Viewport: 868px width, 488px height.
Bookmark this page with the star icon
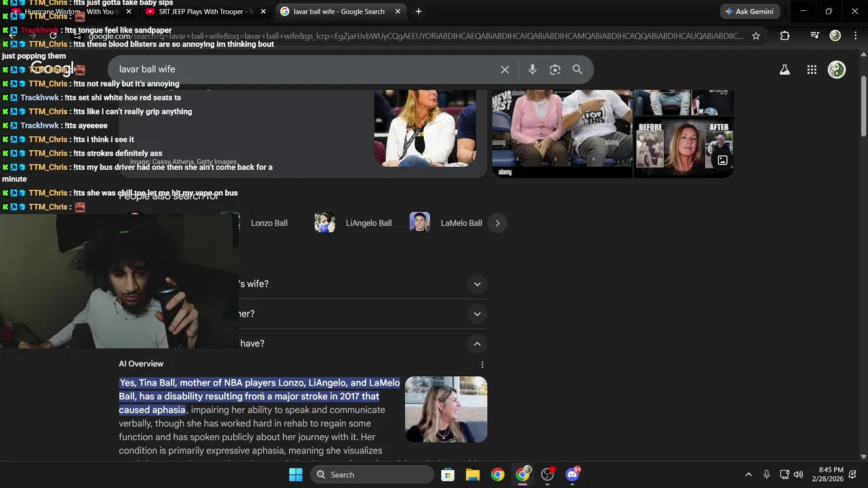click(756, 36)
